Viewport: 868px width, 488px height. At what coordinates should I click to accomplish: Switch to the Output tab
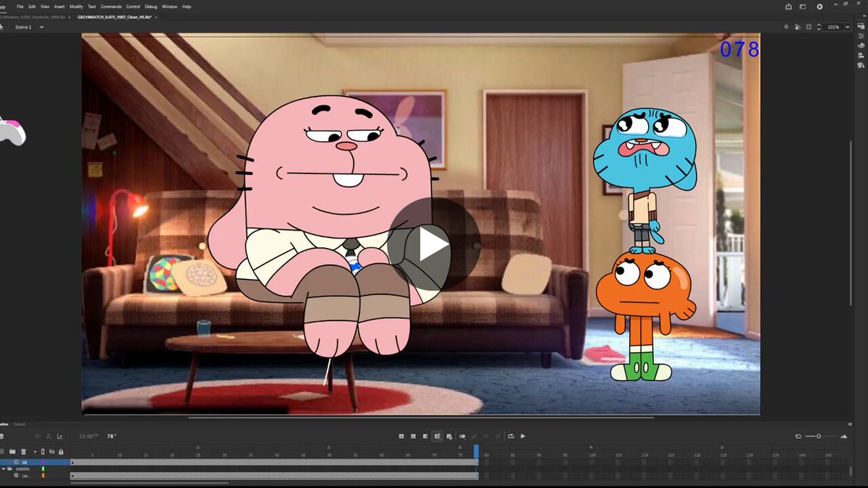(20, 424)
